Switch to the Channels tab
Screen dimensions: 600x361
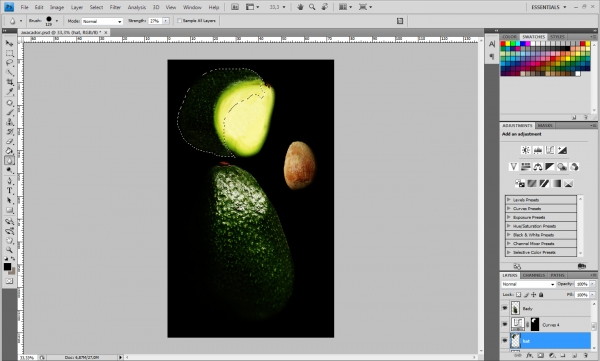pyautogui.click(x=534, y=275)
